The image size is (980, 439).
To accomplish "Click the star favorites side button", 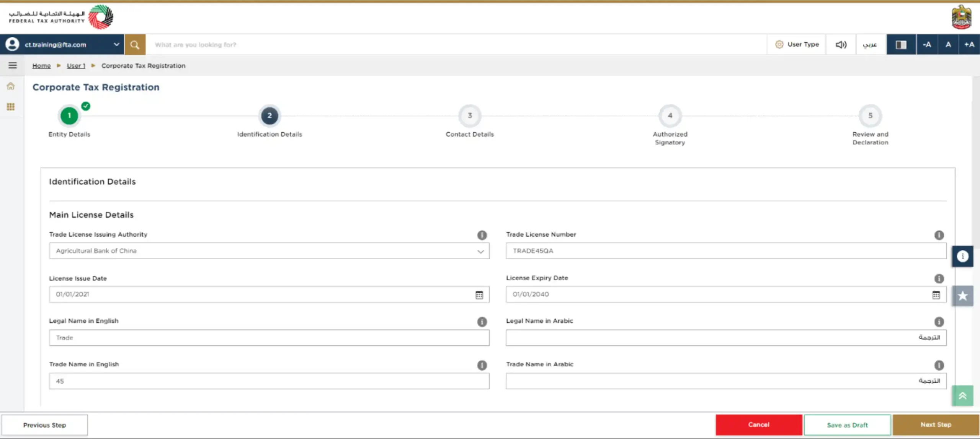I will tap(962, 296).
